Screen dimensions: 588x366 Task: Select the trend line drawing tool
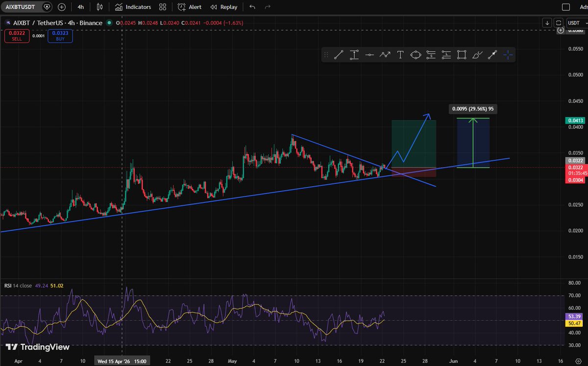point(339,55)
